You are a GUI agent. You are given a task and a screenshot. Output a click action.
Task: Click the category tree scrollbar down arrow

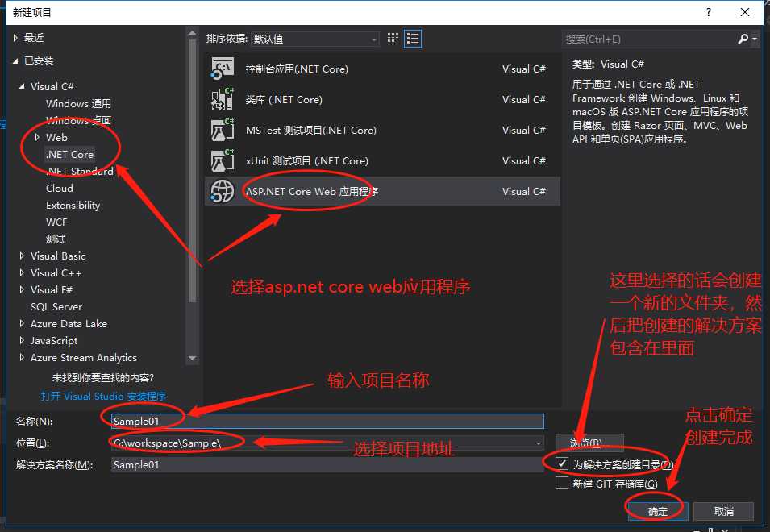tap(192, 358)
